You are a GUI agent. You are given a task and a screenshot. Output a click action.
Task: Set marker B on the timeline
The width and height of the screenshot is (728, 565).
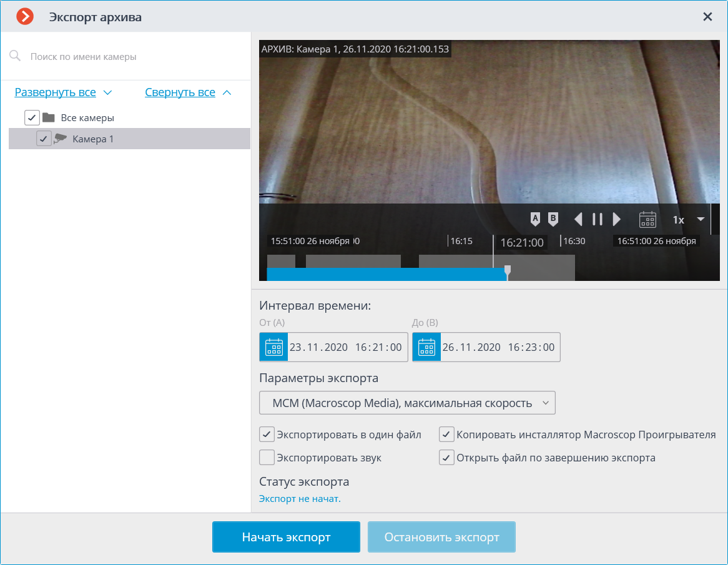(x=553, y=219)
